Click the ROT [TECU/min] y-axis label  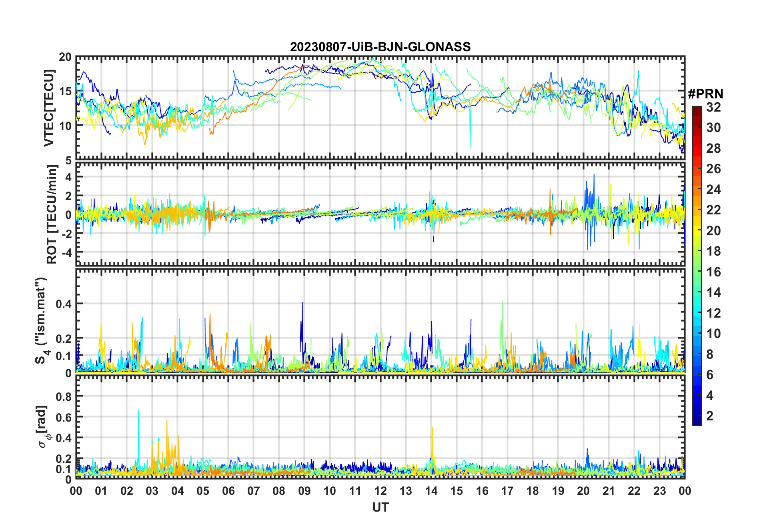tap(52, 214)
